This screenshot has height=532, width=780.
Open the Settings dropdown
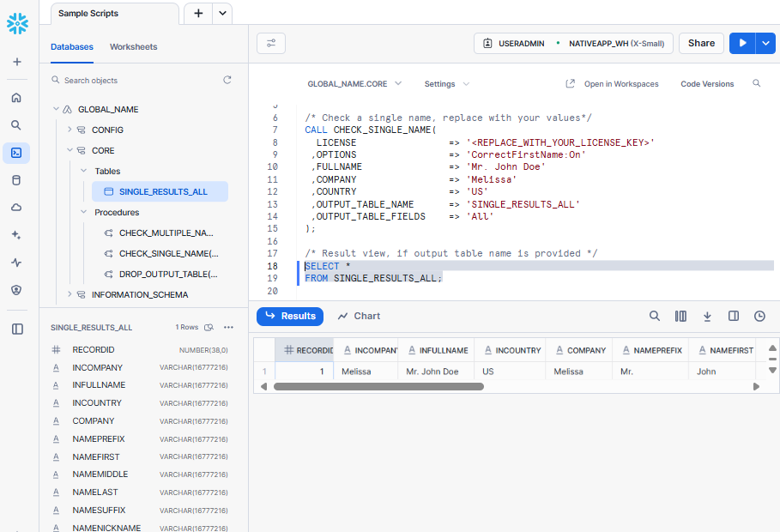click(x=446, y=83)
